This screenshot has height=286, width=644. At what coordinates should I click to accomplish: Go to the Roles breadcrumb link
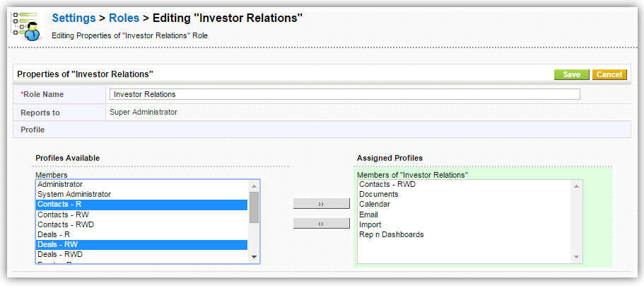coord(124,18)
